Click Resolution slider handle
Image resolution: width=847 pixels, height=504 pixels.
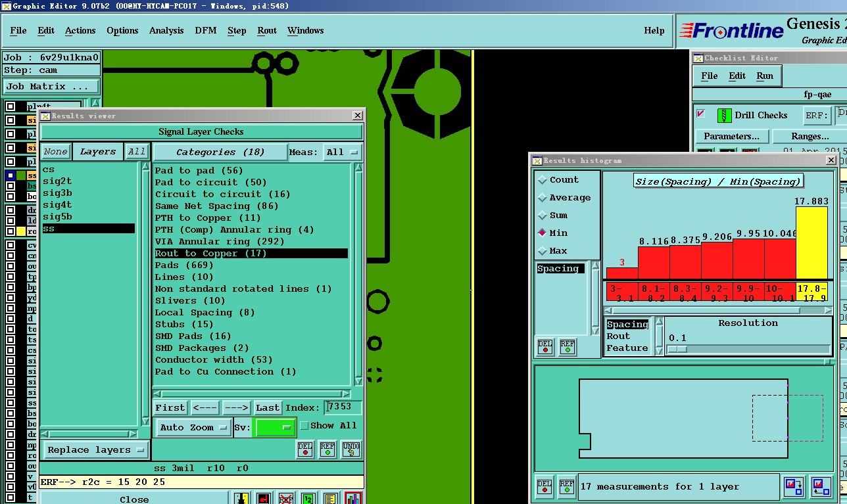[x=677, y=349]
